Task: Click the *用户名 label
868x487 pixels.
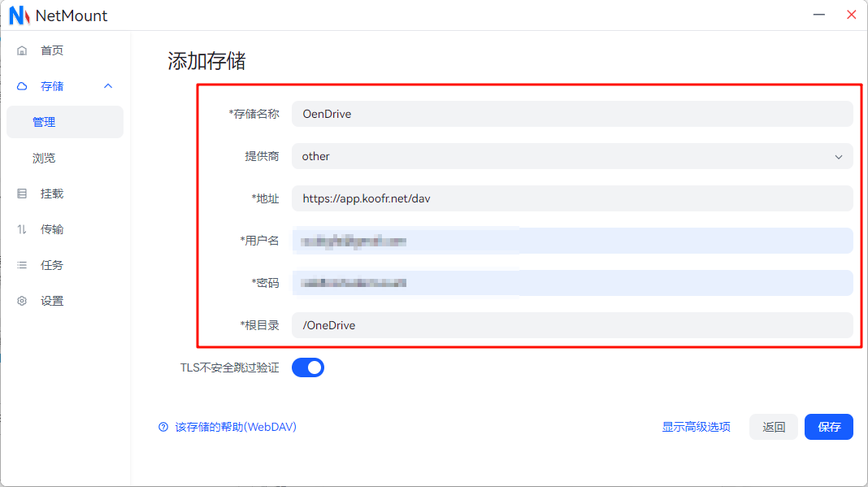Action: point(259,241)
